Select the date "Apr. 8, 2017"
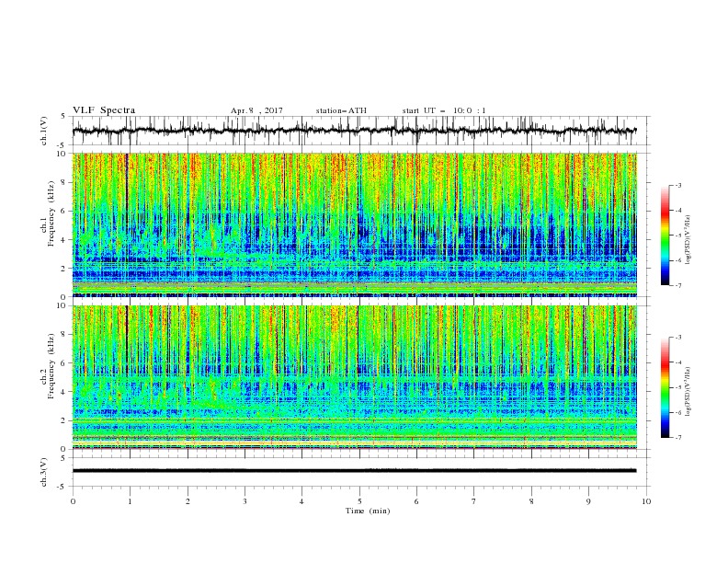Screen dimensions: 728x563 pyautogui.click(x=256, y=110)
